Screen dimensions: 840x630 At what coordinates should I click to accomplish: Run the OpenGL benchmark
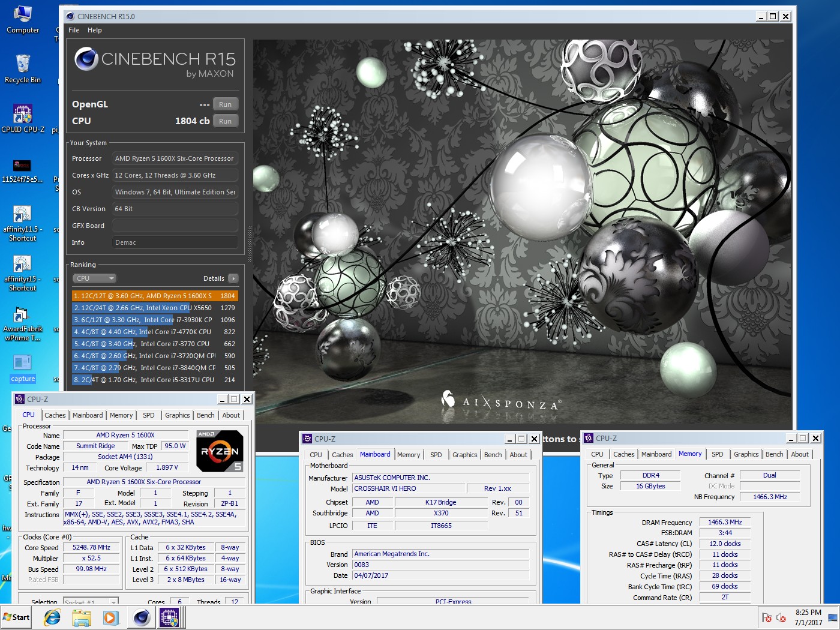[225, 104]
